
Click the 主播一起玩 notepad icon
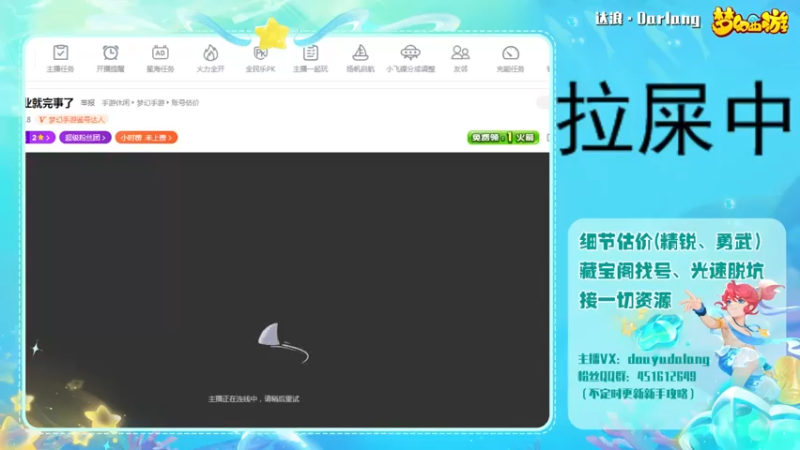click(310, 53)
